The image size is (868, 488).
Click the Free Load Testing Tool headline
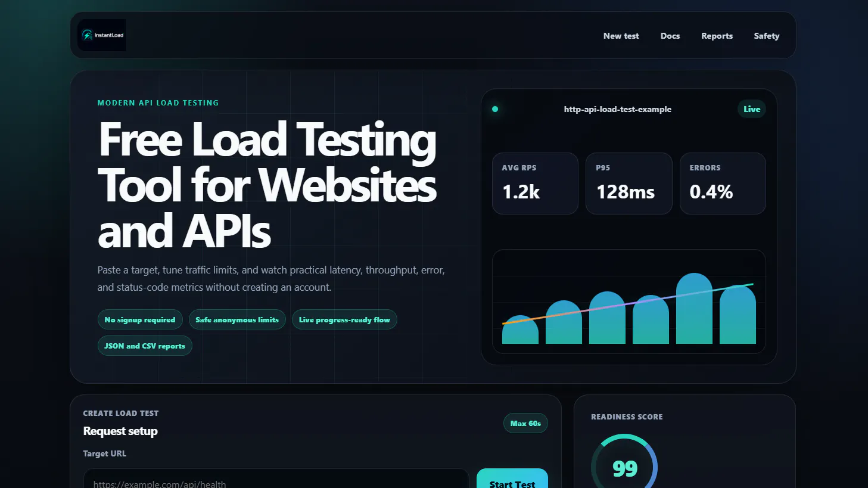[267, 185]
